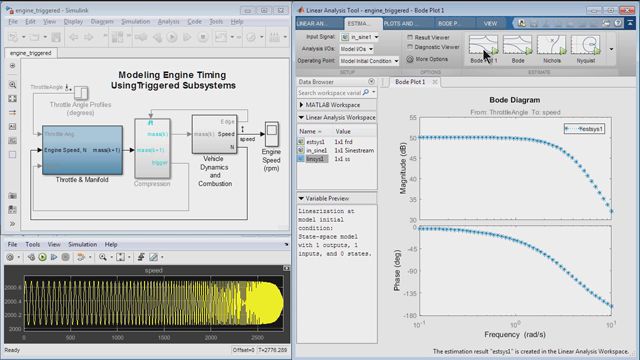The width and height of the screenshot is (640, 360).
Task: Click the run button in scope toolbar
Action: coord(42,257)
